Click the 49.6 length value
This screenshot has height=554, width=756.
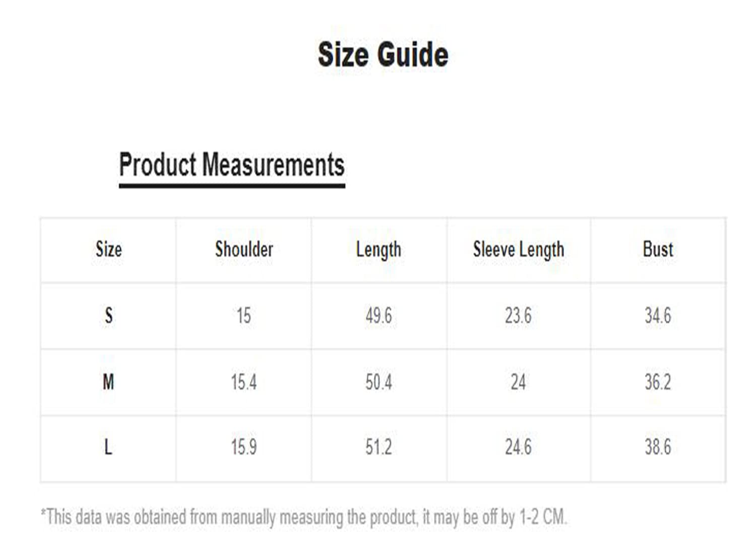pyautogui.click(x=379, y=316)
